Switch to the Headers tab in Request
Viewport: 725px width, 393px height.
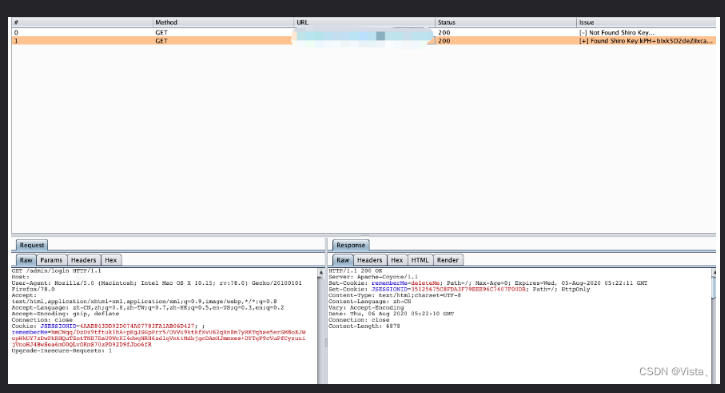click(x=84, y=260)
